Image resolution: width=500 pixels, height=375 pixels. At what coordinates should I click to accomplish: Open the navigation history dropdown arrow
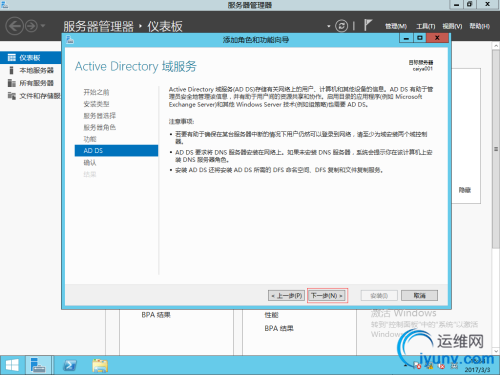(43, 26)
